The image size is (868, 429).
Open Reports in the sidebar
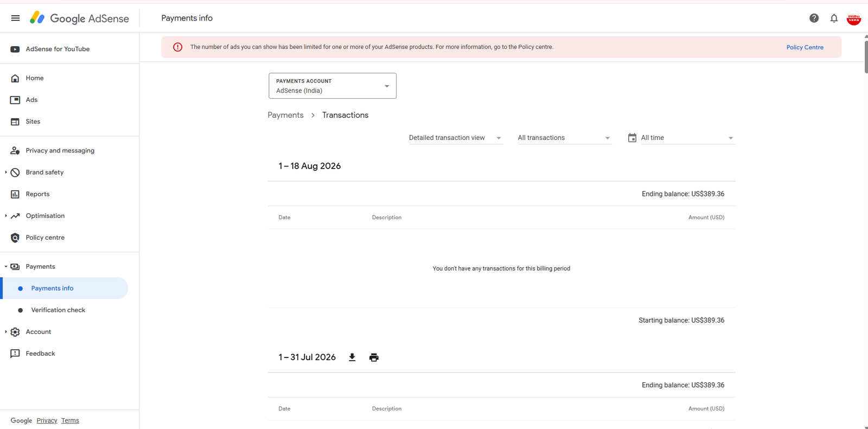[x=37, y=194]
